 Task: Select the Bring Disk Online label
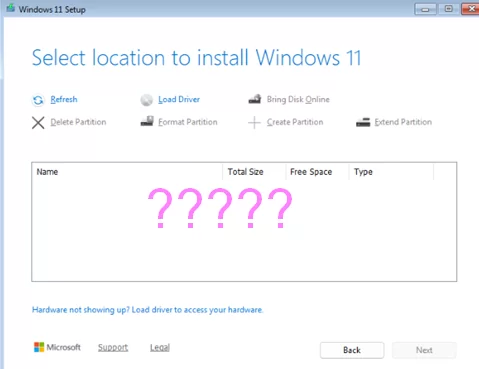(x=298, y=99)
